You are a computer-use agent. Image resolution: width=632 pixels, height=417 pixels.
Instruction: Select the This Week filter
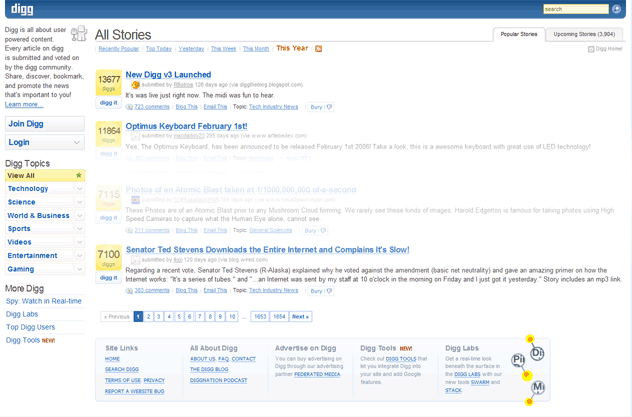click(223, 49)
